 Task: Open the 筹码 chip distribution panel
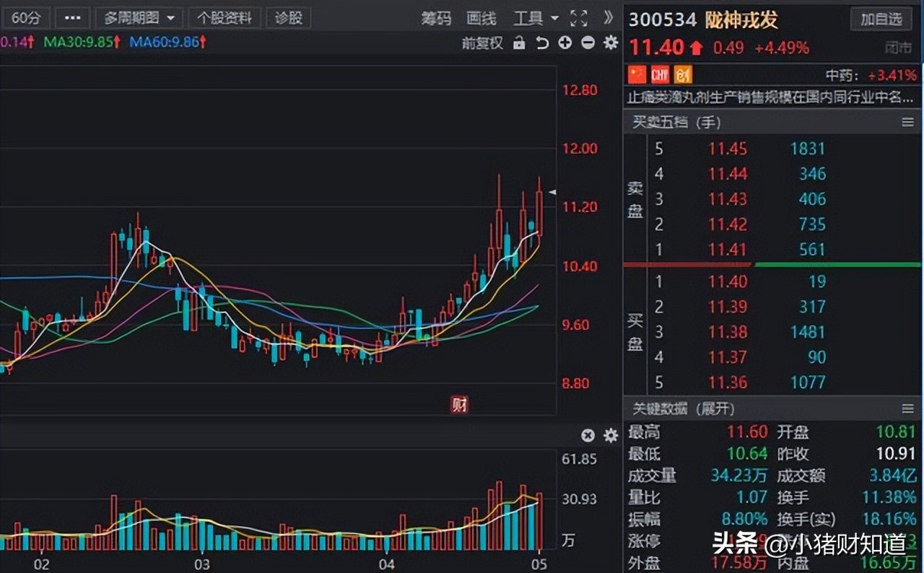coord(436,19)
